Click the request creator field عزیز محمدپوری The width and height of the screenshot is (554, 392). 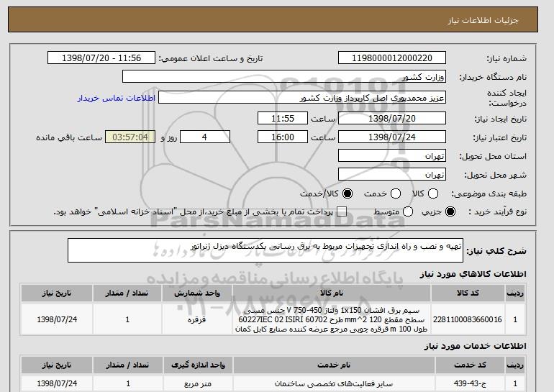[x=302, y=98]
